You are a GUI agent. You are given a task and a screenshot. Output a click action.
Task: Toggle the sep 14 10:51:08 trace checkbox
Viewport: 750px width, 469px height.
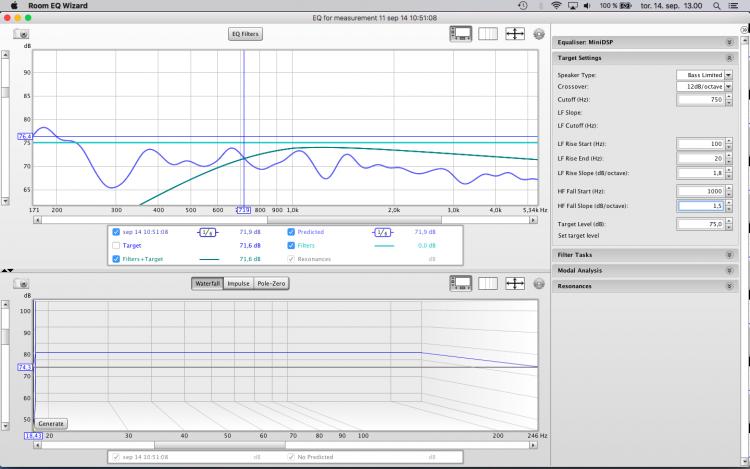click(116, 232)
